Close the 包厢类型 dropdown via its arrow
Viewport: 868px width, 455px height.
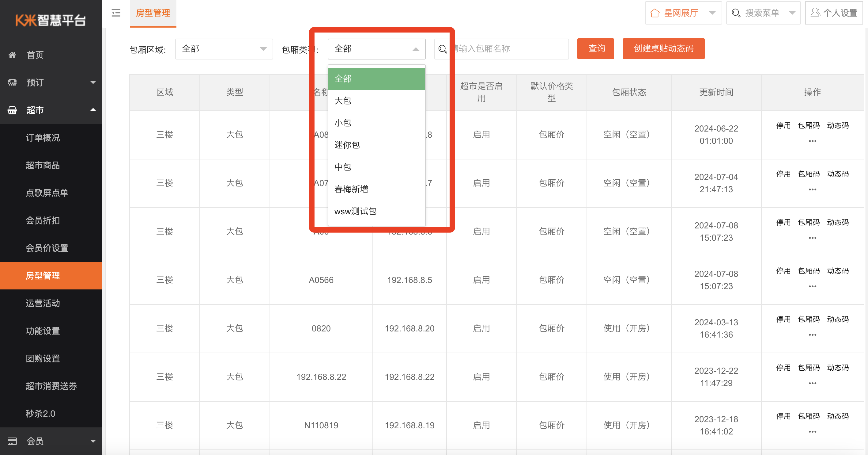click(x=416, y=49)
